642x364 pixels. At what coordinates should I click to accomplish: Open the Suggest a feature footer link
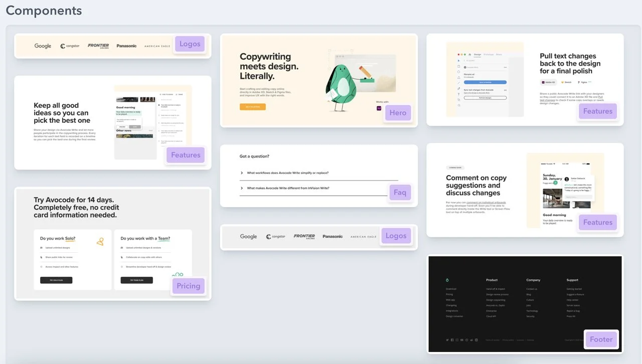click(575, 294)
